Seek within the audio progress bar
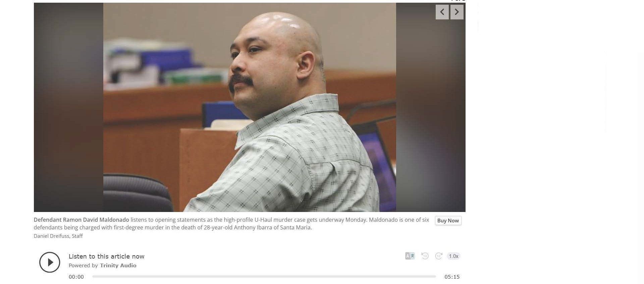 click(x=264, y=277)
